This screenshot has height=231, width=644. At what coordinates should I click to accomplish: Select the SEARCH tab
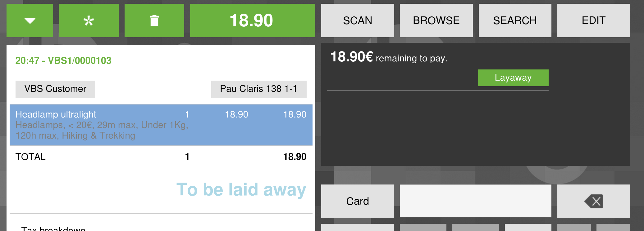click(x=515, y=20)
